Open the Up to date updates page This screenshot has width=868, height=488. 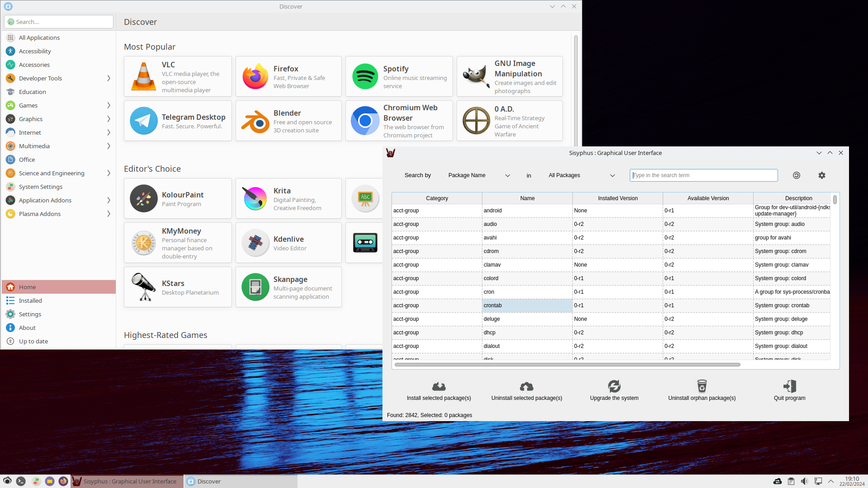(x=59, y=341)
